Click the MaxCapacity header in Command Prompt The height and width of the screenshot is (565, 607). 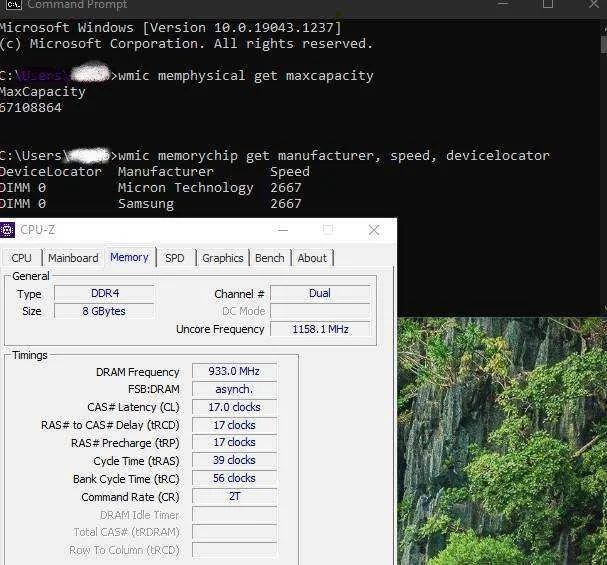(x=43, y=92)
